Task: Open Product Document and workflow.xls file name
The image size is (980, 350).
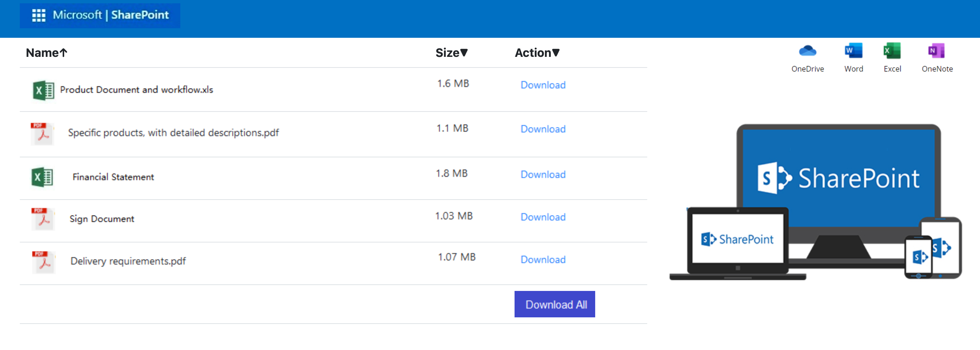Action: coord(137,90)
